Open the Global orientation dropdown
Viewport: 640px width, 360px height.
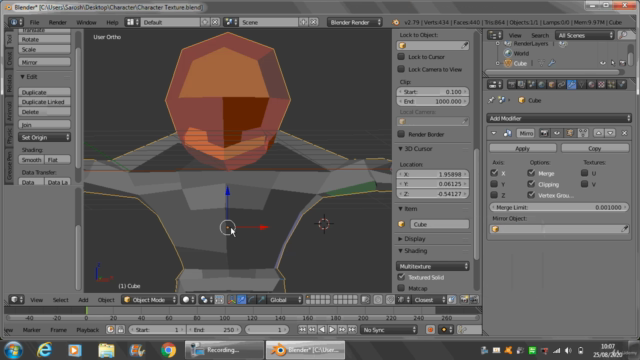click(285, 300)
